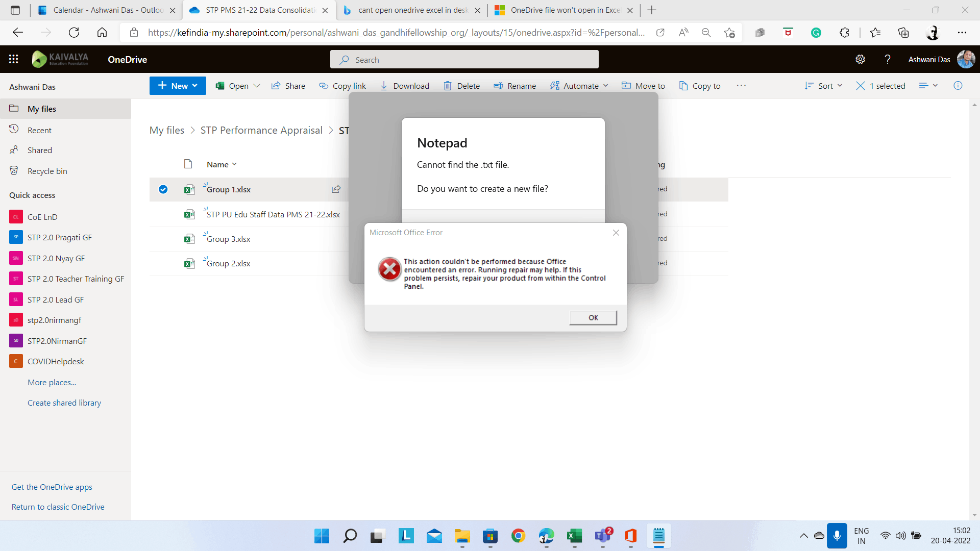Image resolution: width=980 pixels, height=551 pixels.
Task: Expand the New button dropdown
Action: coord(195,86)
